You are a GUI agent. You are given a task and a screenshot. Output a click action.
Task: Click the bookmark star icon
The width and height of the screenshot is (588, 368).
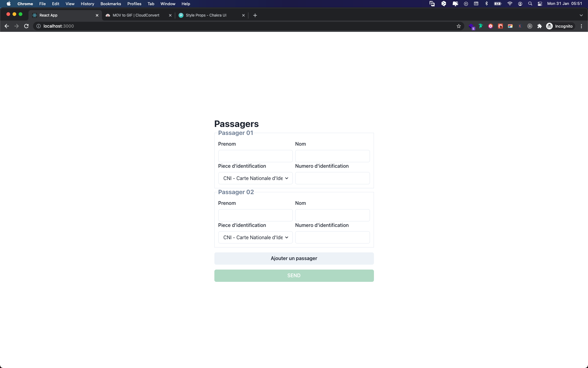[x=459, y=26]
